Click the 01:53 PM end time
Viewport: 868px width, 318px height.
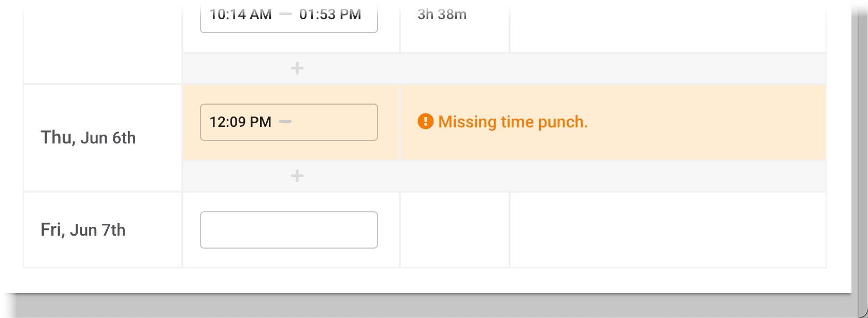coord(330,15)
